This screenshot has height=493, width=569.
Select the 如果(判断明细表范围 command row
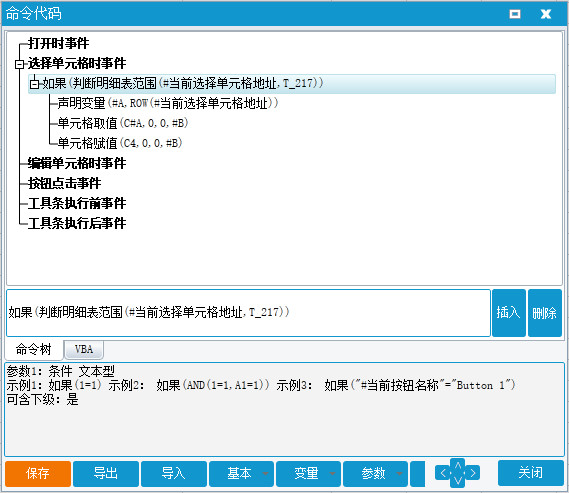click(292, 84)
